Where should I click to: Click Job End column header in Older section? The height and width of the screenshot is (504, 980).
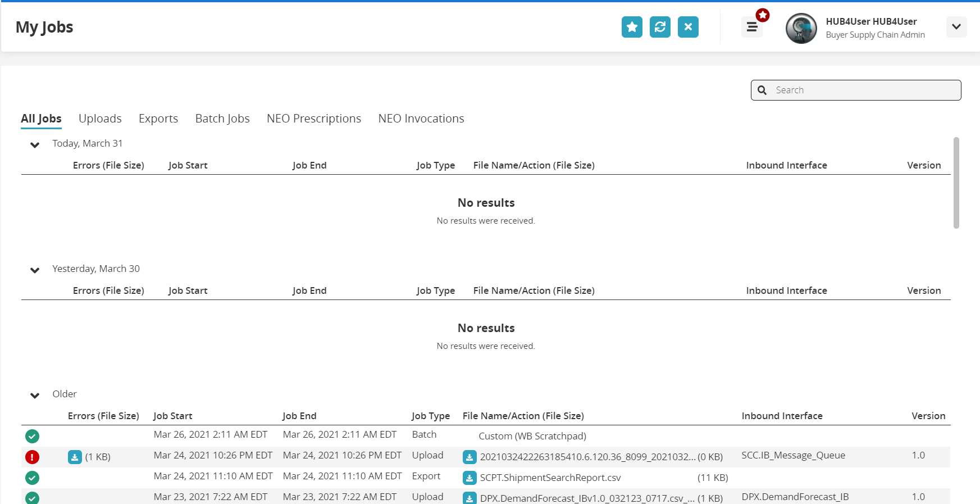pos(299,416)
